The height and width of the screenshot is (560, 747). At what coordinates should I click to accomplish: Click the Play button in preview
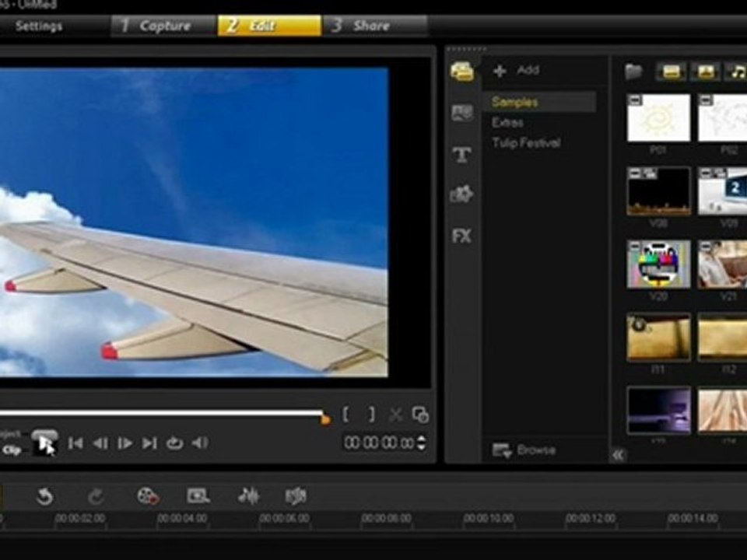pyautogui.click(x=45, y=443)
